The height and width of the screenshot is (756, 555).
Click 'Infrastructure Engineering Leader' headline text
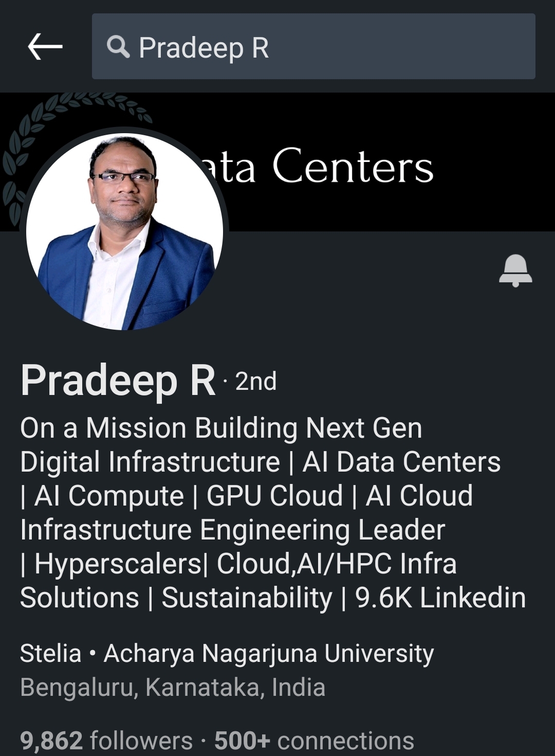(232, 530)
